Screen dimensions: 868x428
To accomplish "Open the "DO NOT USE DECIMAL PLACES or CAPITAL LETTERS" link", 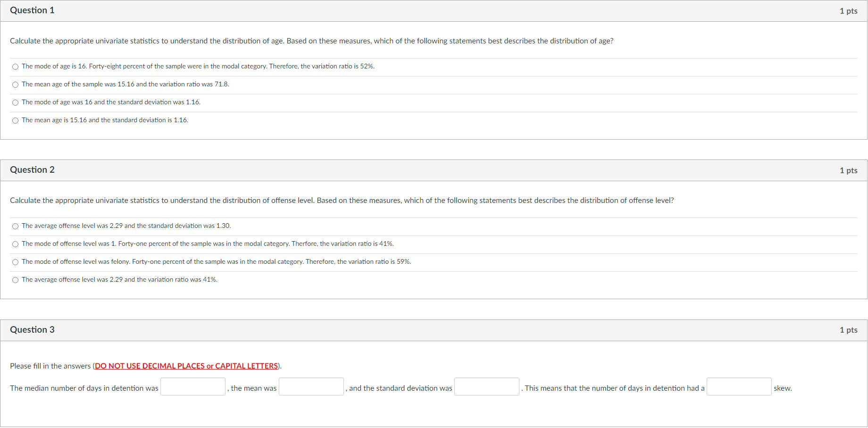I will pyautogui.click(x=186, y=366).
